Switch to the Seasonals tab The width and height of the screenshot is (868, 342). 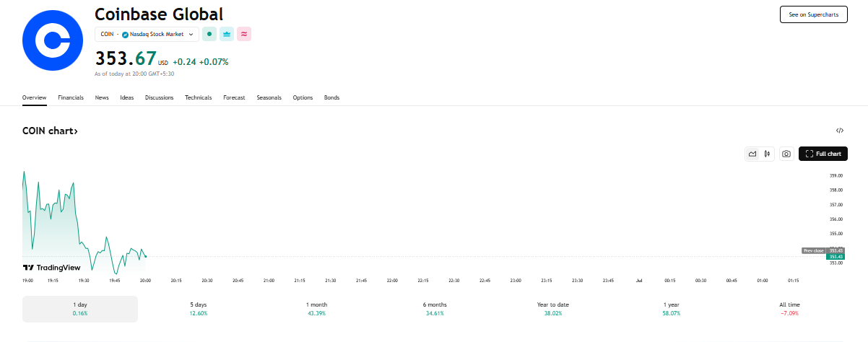[x=269, y=97]
